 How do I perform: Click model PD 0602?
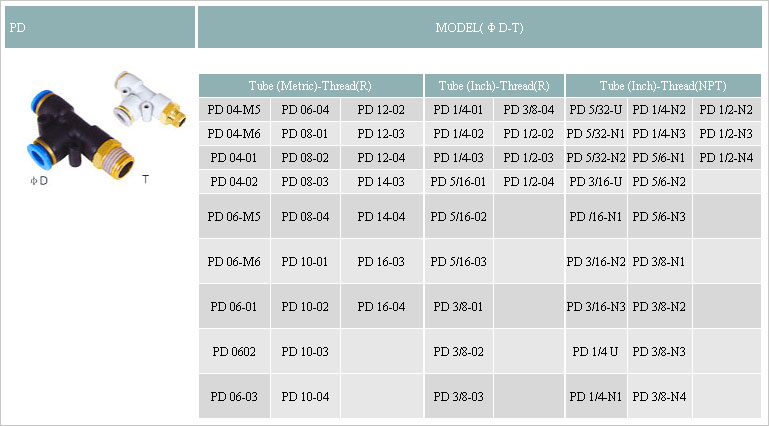click(233, 351)
